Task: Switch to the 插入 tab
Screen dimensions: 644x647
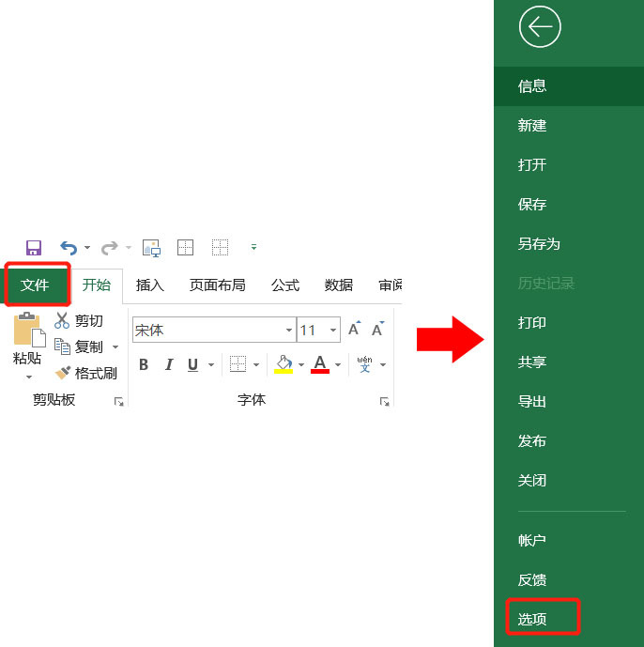Action: 150,285
